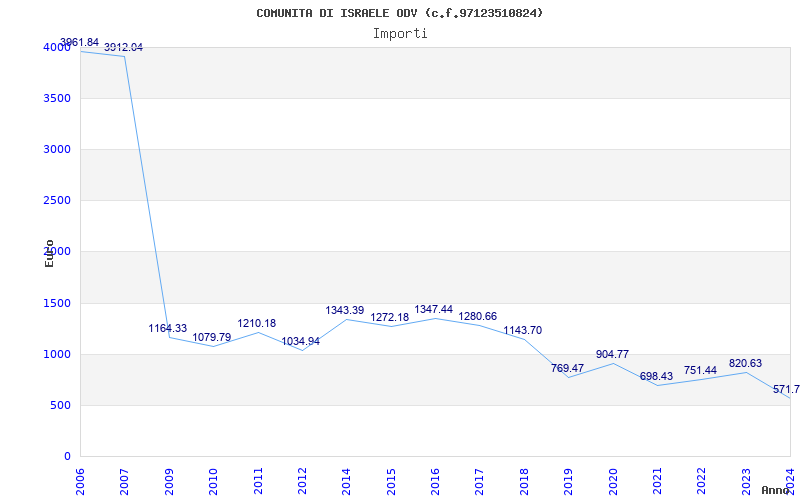Image resolution: width=800 pixels, height=500 pixels.
Task: Click the 2011 x-axis year label
Action: 258,481
